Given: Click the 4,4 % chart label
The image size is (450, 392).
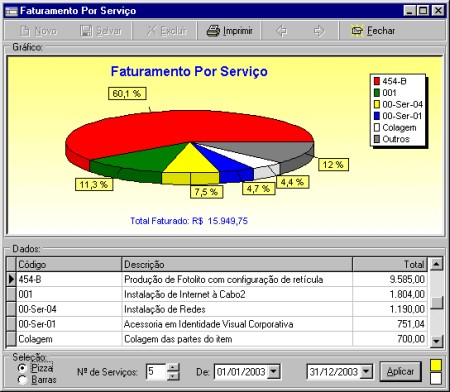Looking at the screenshot, I should coord(292,182).
